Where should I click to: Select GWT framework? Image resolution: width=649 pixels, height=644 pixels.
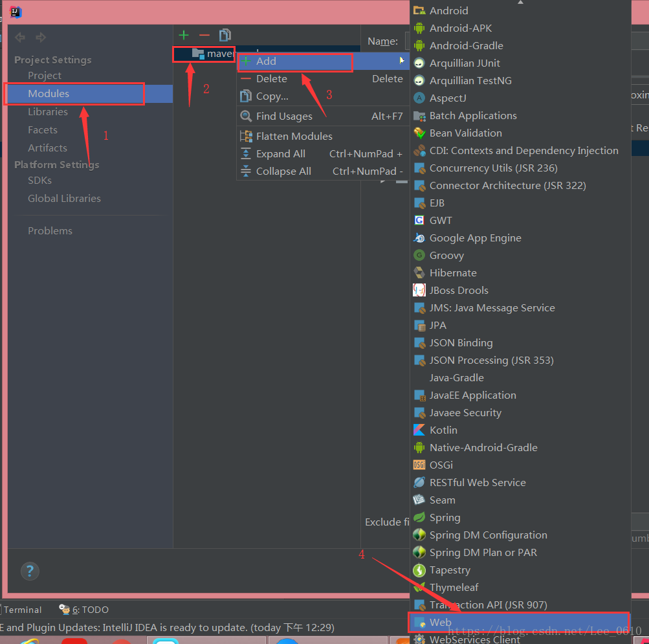[520, 220]
